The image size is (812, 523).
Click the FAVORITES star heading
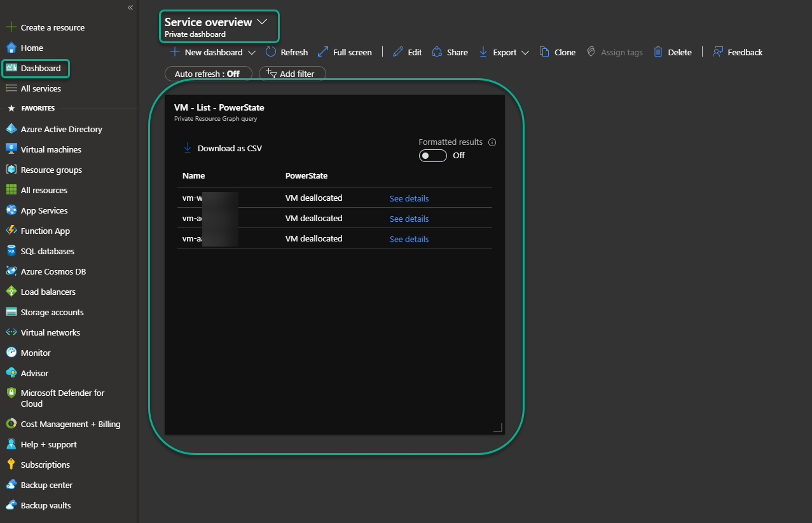31,108
